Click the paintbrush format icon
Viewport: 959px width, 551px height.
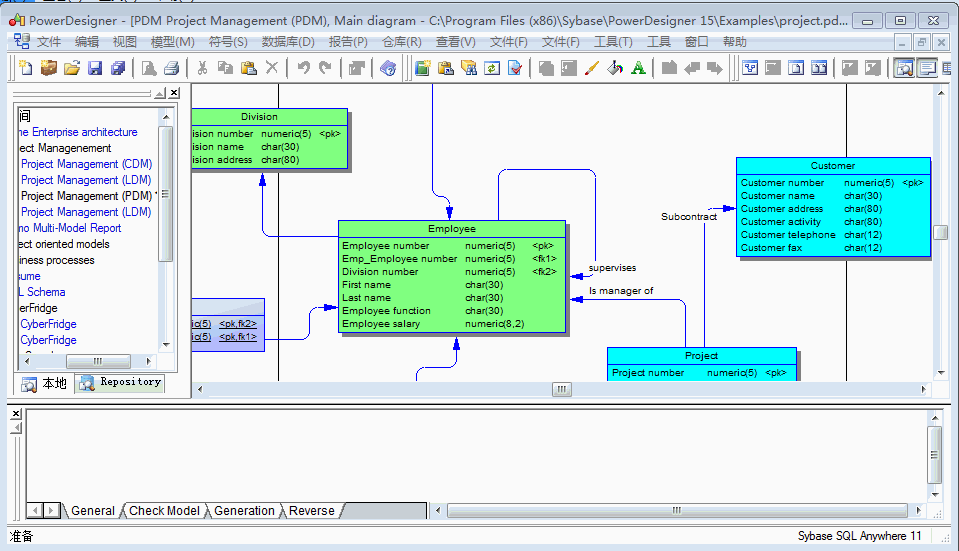point(591,68)
